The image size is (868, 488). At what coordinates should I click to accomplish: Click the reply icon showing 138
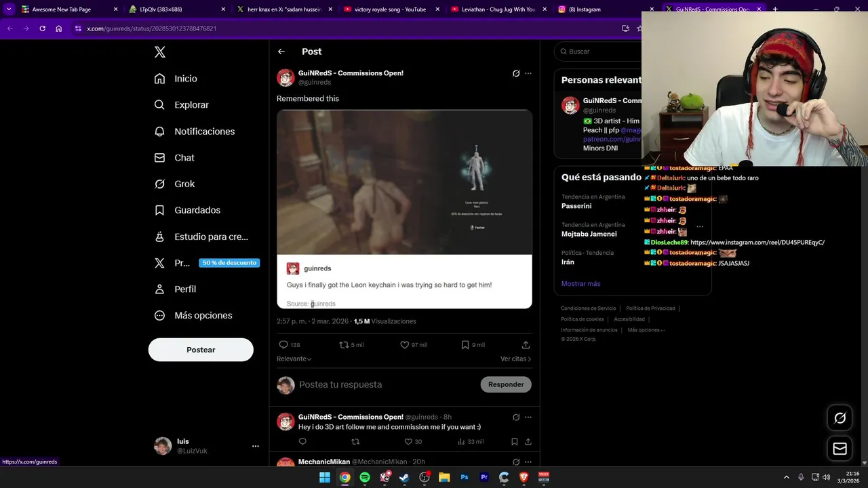click(x=283, y=345)
